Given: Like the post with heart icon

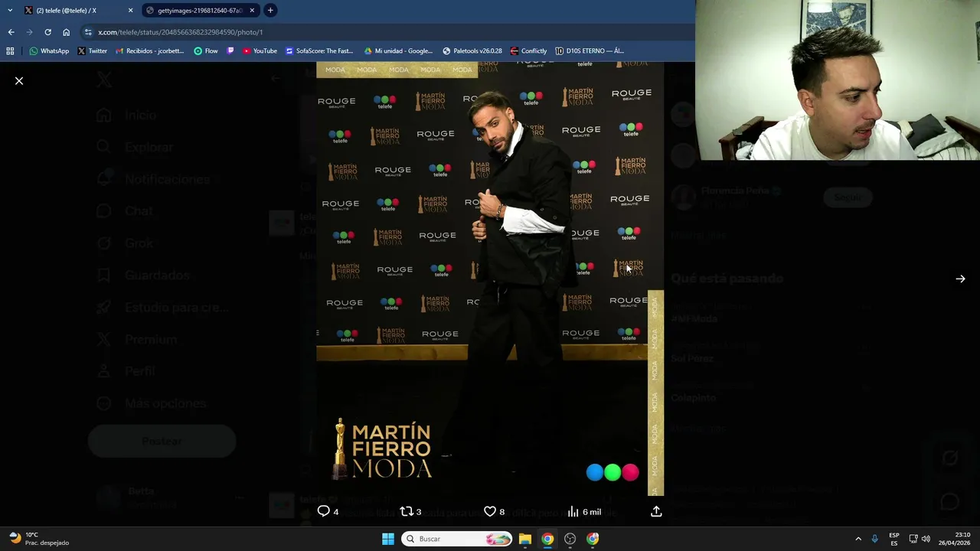Looking at the screenshot, I should pyautogui.click(x=490, y=511).
